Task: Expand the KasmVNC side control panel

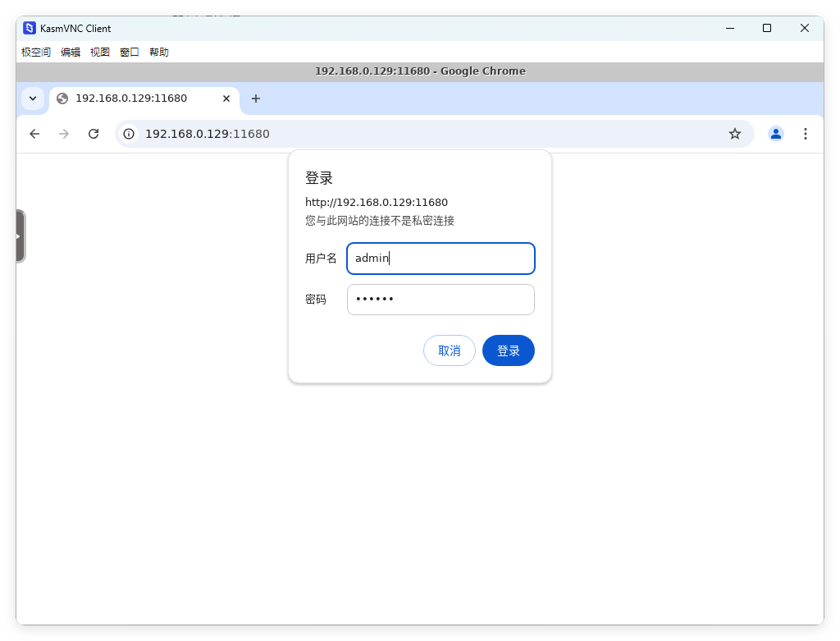Action: click(21, 236)
